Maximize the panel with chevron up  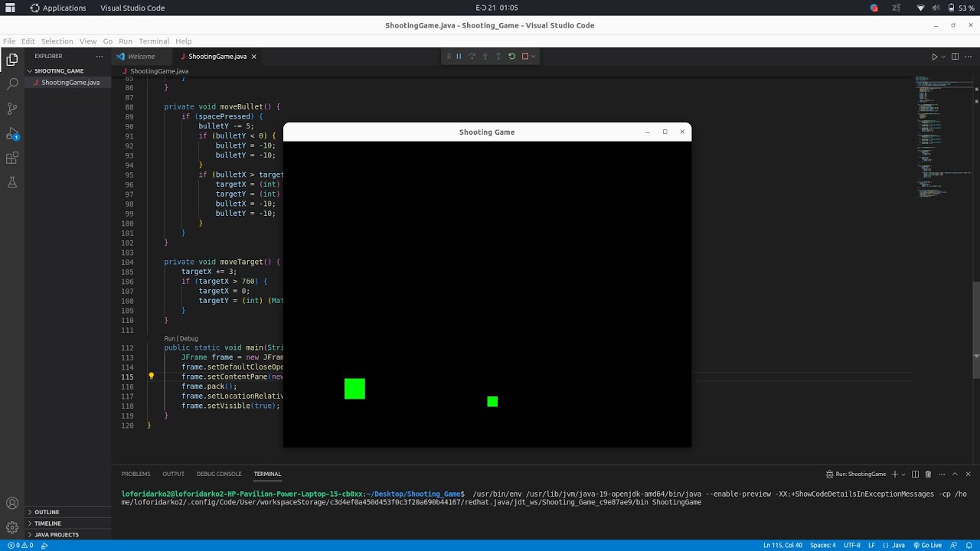coord(955,474)
